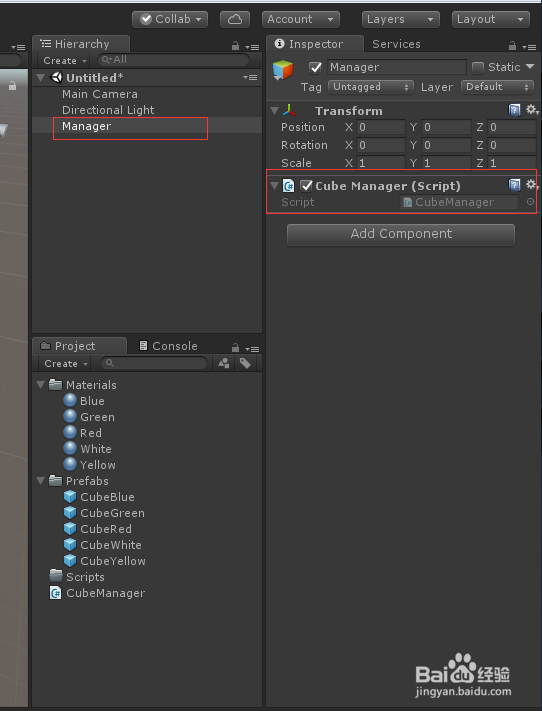Toggle the Inspector panel lock icon
542x711 pixels.
pyautogui.click(x=512, y=46)
